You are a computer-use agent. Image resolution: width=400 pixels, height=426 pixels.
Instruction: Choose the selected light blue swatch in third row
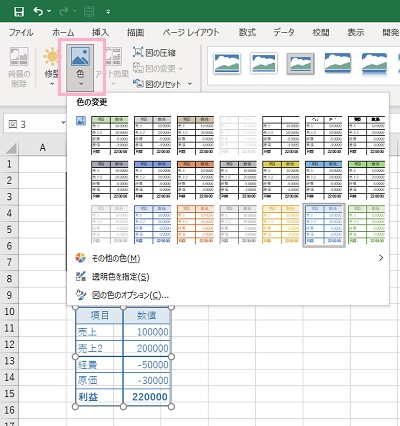point(324,224)
